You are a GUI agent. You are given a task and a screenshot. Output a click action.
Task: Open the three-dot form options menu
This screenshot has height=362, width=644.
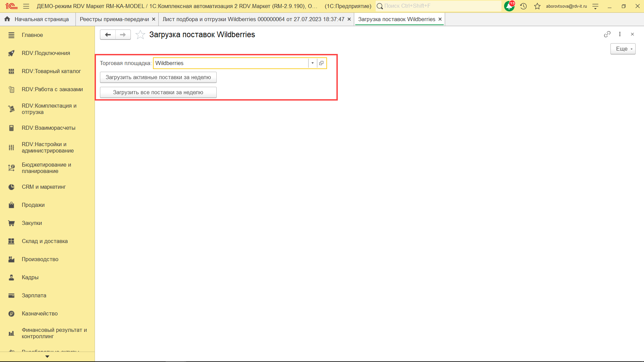pos(620,34)
